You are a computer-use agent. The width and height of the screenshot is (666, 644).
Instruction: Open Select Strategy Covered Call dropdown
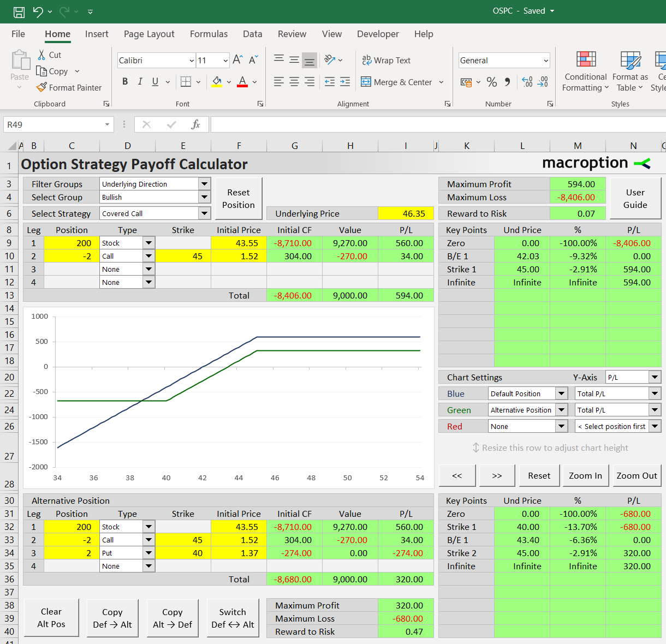[204, 213]
